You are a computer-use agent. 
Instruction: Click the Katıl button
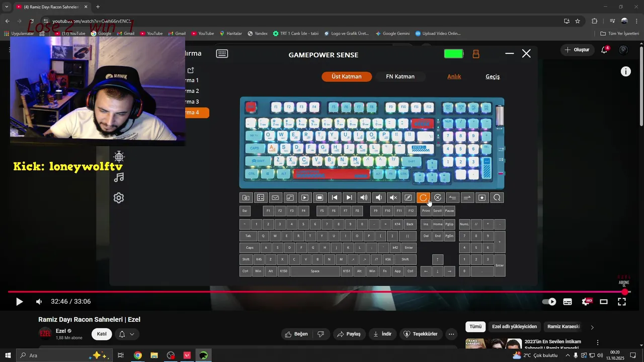[x=102, y=334]
